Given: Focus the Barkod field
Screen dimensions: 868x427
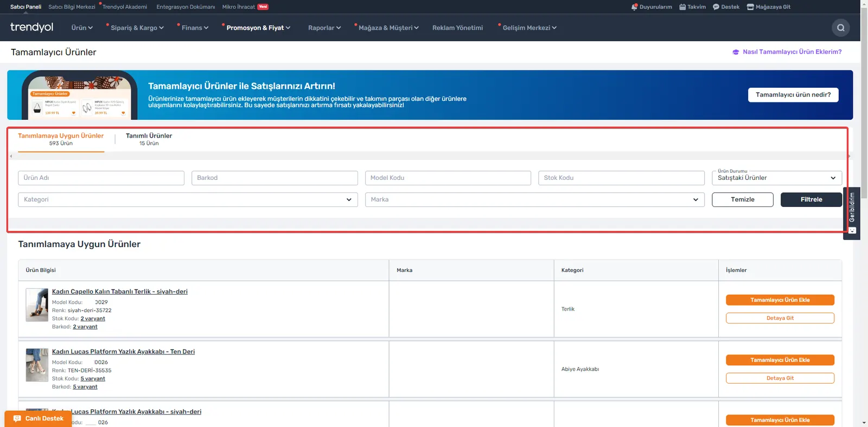Looking at the screenshot, I should point(275,178).
